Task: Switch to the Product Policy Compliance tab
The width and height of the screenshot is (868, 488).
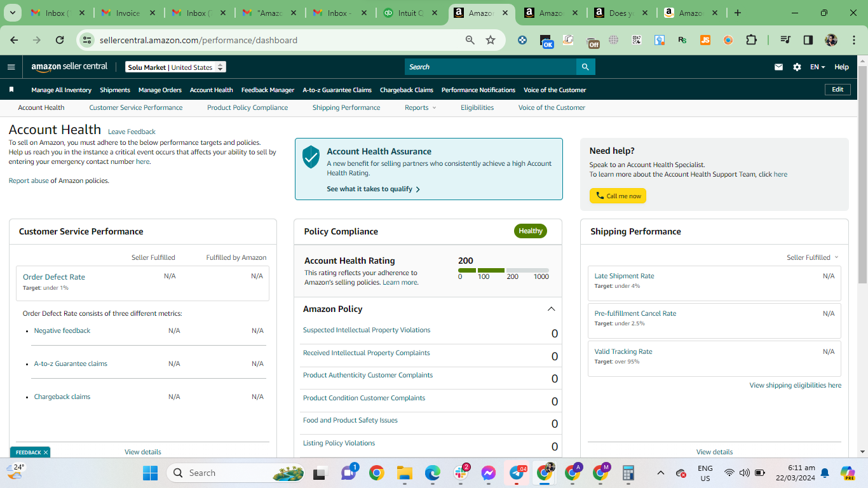Action: pyautogui.click(x=248, y=107)
